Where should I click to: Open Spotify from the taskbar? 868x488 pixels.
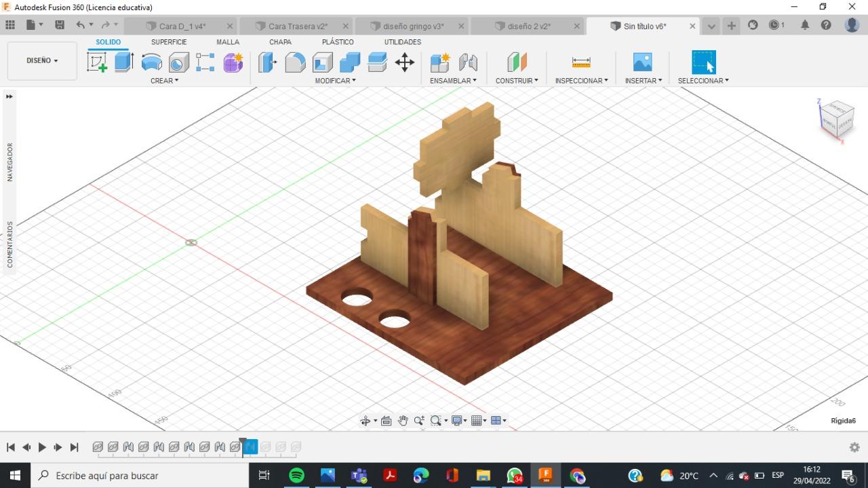click(x=296, y=476)
